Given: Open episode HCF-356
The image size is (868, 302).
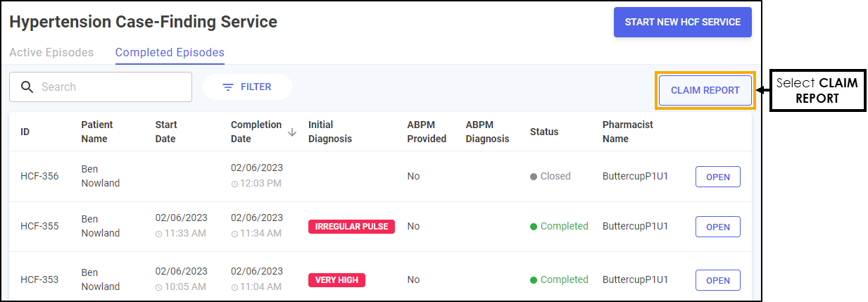Looking at the screenshot, I should (x=718, y=177).
